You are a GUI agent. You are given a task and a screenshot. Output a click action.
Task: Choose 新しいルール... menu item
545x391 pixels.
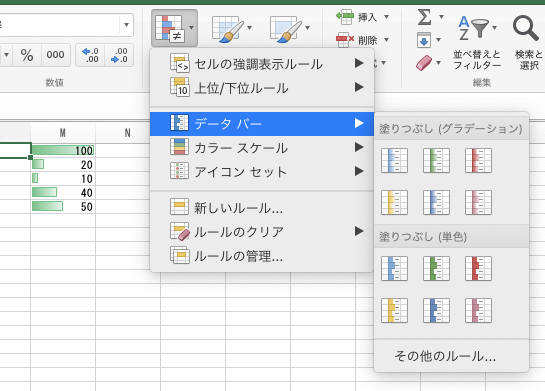click(x=262, y=208)
